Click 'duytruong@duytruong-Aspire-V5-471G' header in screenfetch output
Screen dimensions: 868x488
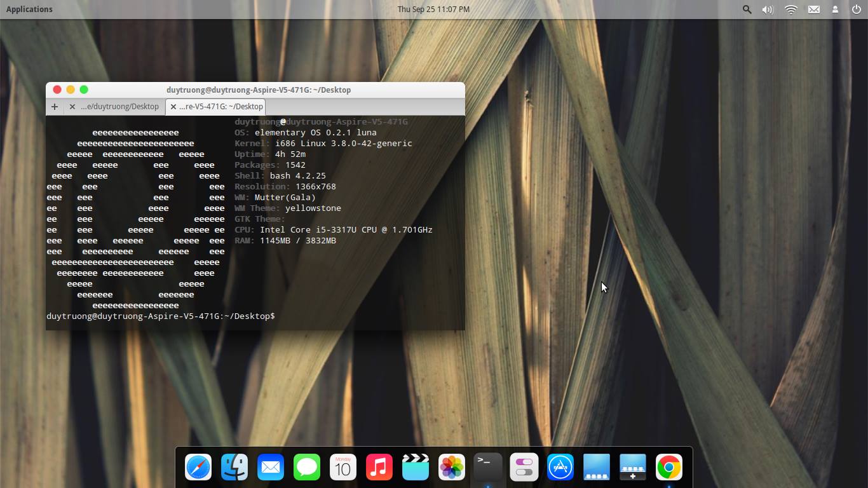(321, 121)
